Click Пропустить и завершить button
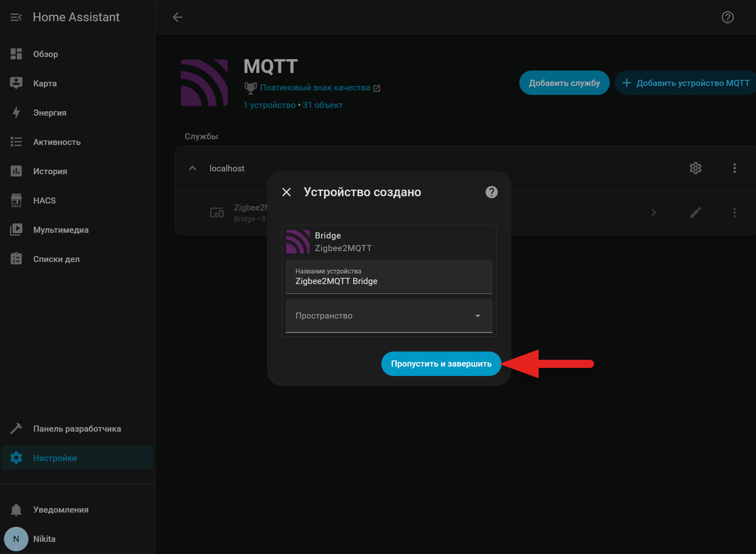The image size is (756, 554). point(441,364)
